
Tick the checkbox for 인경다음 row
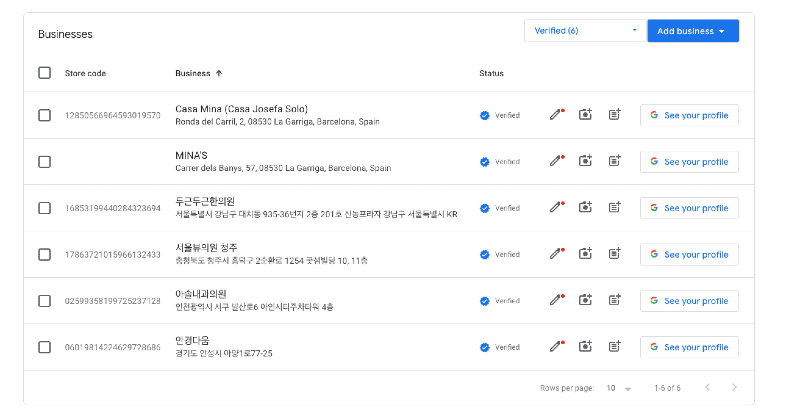(44, 347)
